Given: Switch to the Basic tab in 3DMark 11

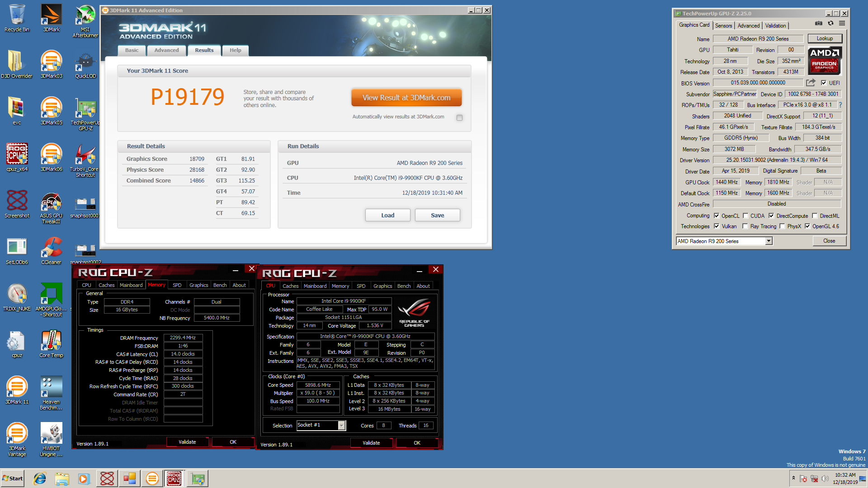Looking at the screenshot, I should 132,50.
